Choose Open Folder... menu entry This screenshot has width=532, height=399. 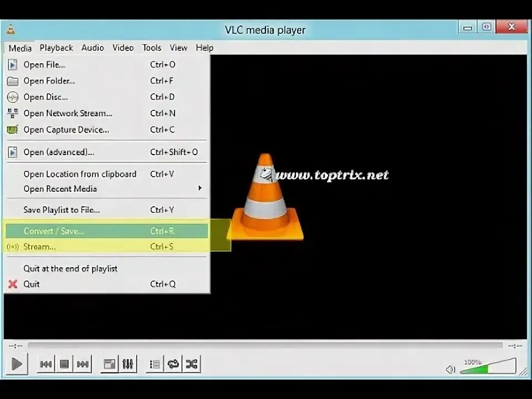pos(107,81)
